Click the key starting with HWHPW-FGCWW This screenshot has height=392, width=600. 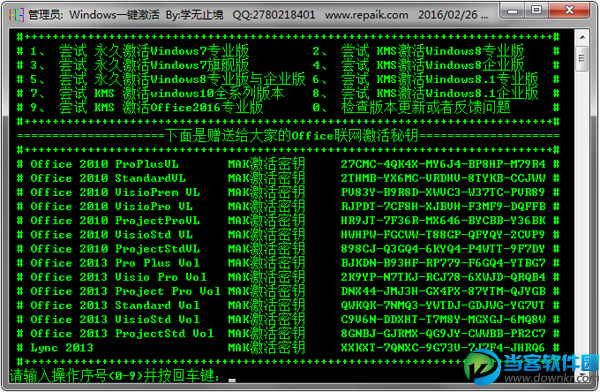point(443,235)
